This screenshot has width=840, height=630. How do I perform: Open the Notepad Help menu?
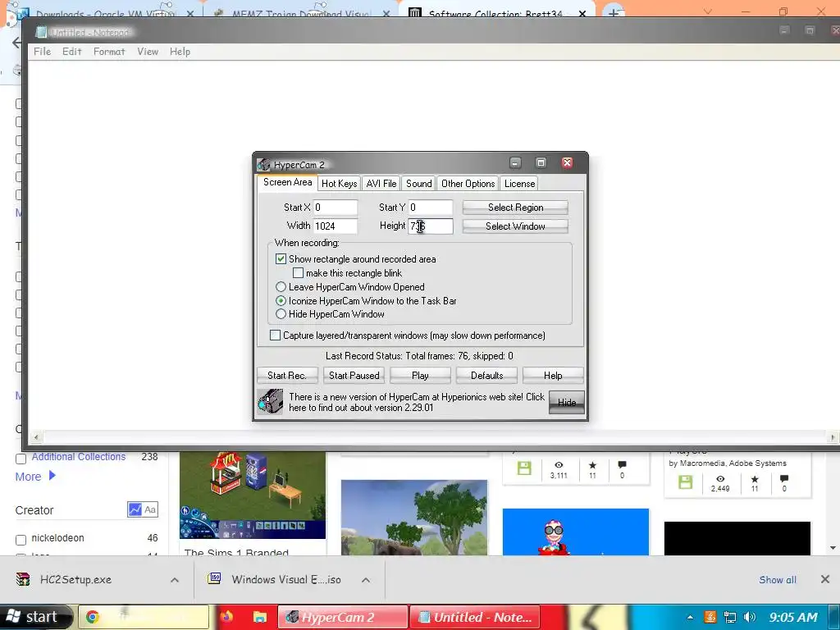coord(180,52)
